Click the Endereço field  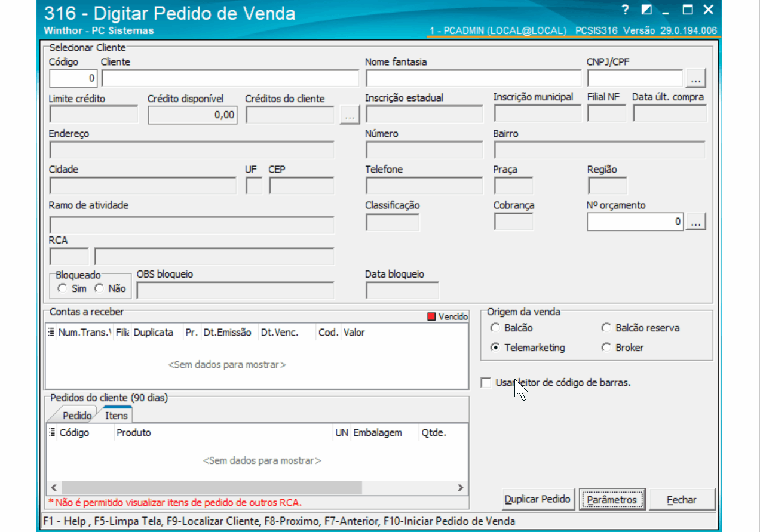click(x=192, y=150)
